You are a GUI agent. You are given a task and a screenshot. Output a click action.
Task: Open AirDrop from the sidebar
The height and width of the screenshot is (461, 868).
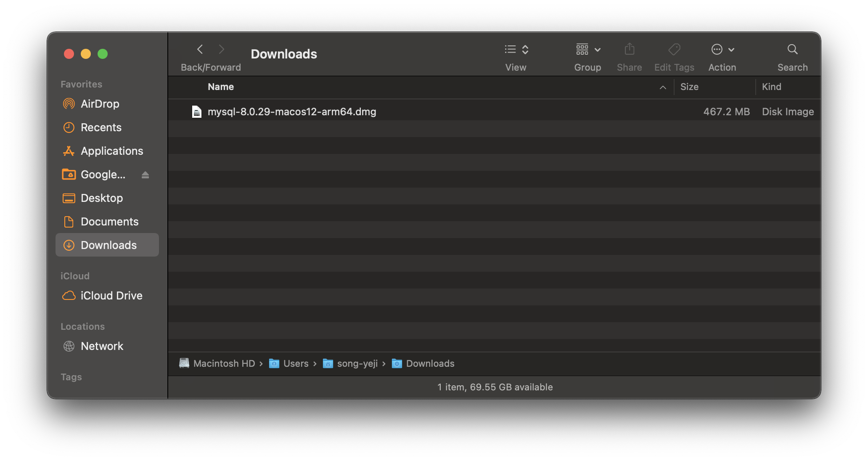(100, 104)
